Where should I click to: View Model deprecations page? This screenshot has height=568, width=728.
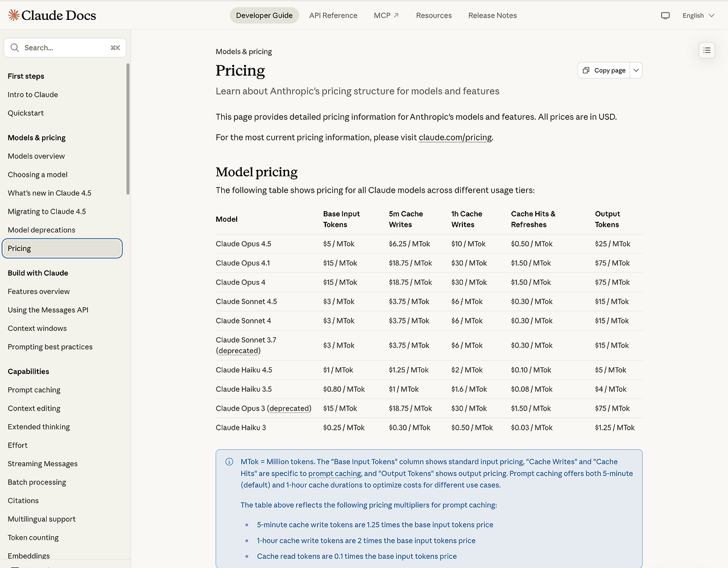pos(42,230)
